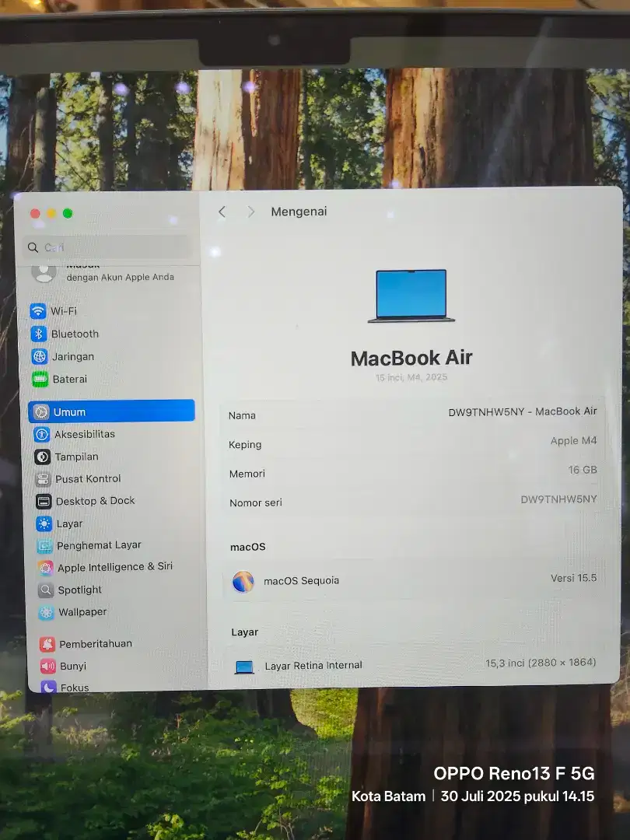Screen dimensions: 630x840
Task: Open the Pemberitahuan bell icon
Action: pyautogui.click(x=47, y=644)
